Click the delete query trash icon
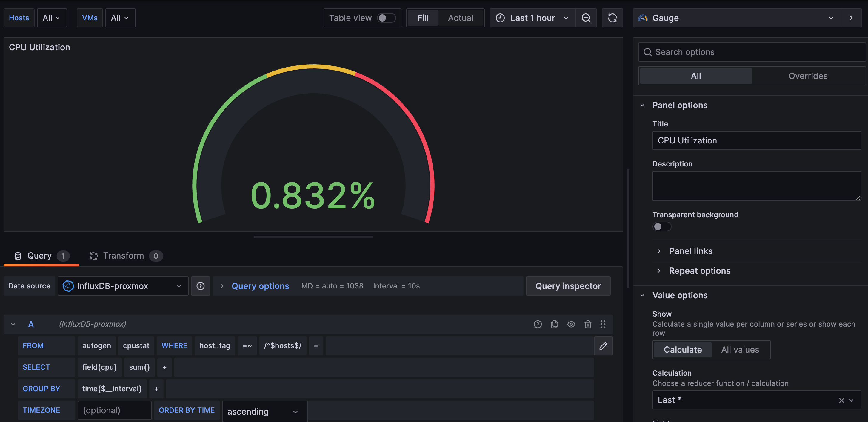This screenshot has width=868, height=422. click(588, 324)
